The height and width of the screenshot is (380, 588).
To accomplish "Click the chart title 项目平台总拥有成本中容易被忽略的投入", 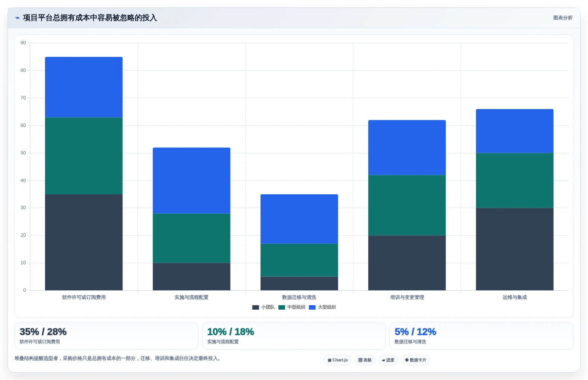I will pos(90,18).
